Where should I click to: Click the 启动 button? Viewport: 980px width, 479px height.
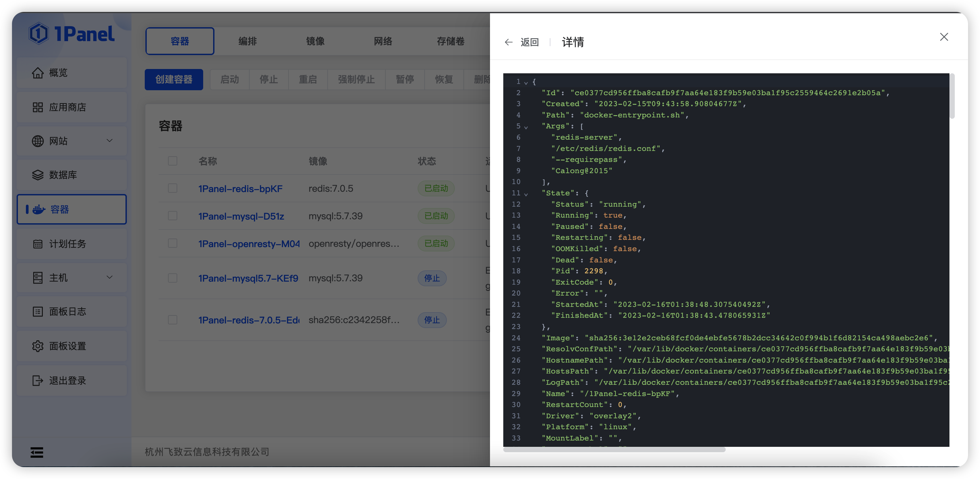click(230, 80)
